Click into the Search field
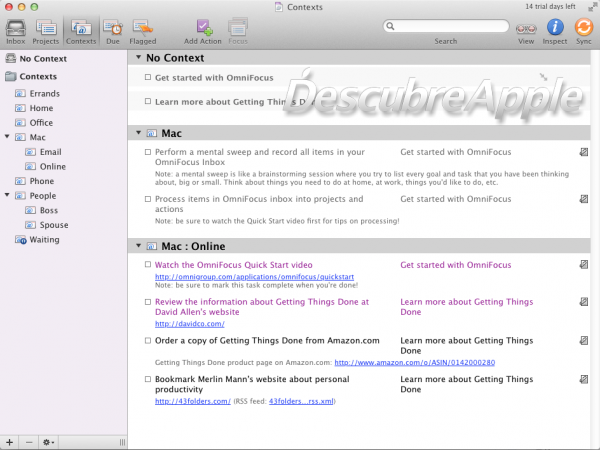This screenshot has height=450, width=600. click(446, 26)
